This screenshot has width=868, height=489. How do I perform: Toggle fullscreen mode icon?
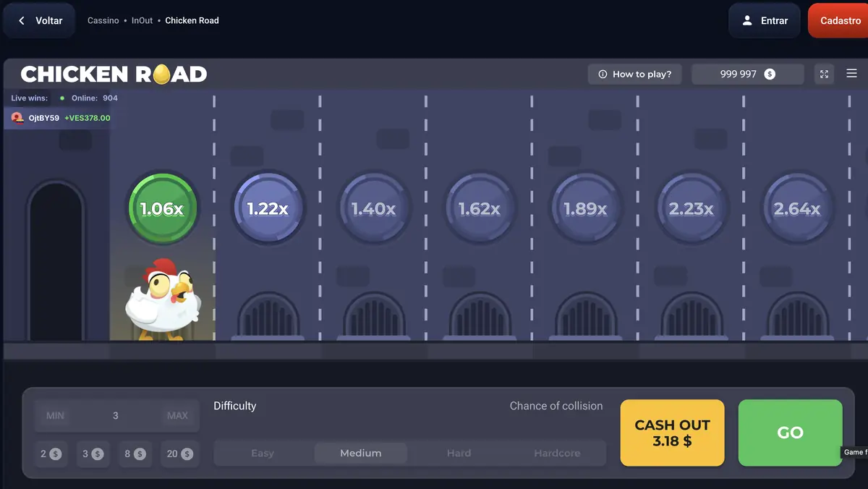point(824,74)
